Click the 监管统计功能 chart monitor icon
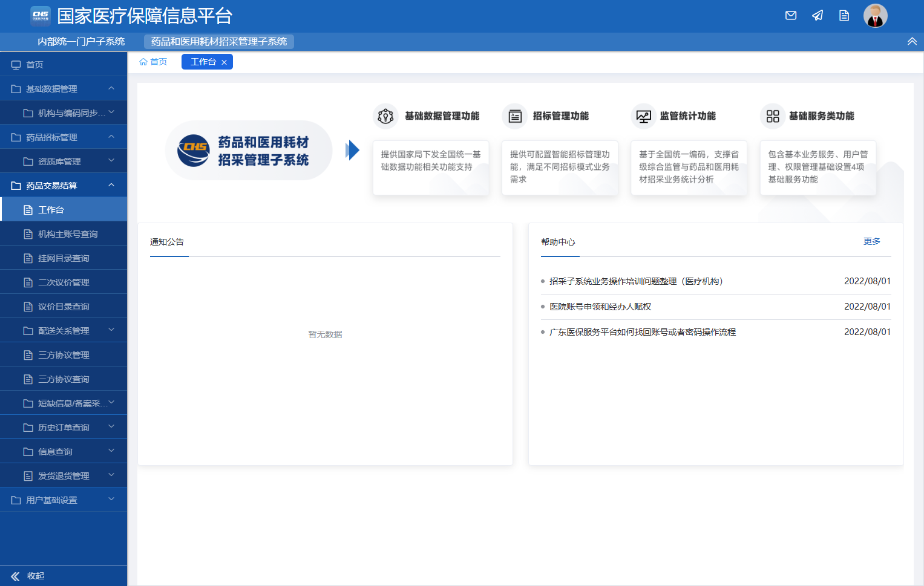Image resolution: width=924 pixels, height=586 pixels. click(644, 116)
